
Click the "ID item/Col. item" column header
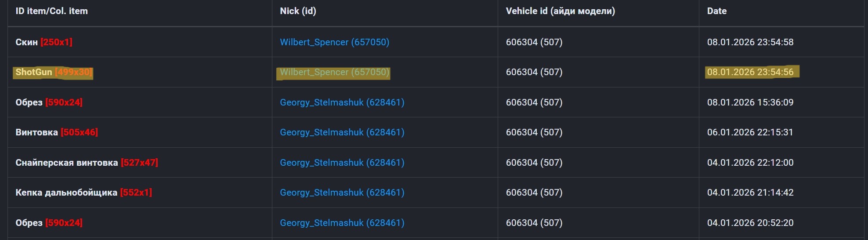51,11
